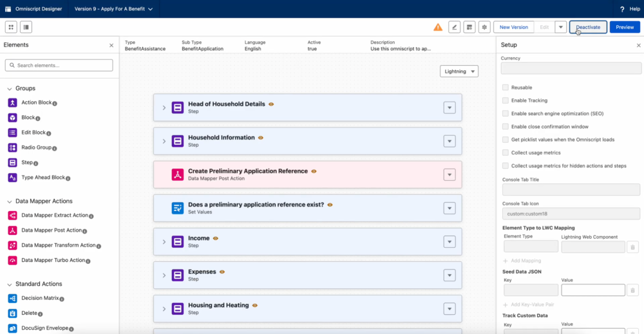Click the Help question mark icon
Screen dimensions: 644x334
[x=621, y=9]
